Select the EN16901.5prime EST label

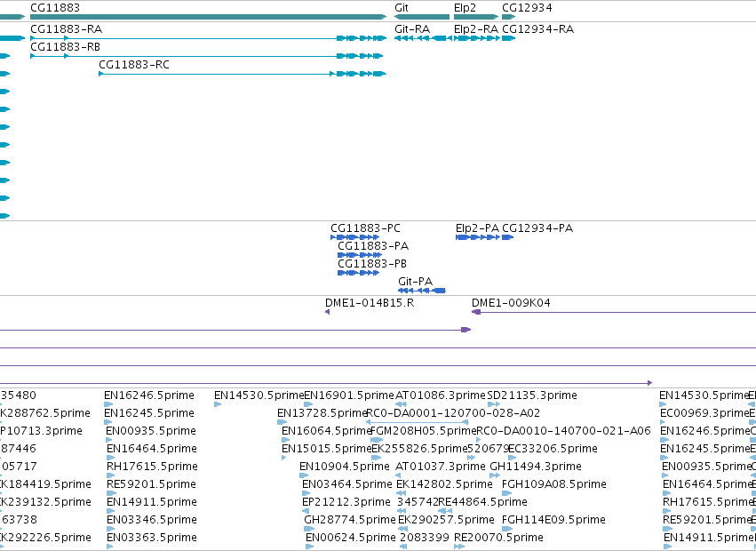349,395
